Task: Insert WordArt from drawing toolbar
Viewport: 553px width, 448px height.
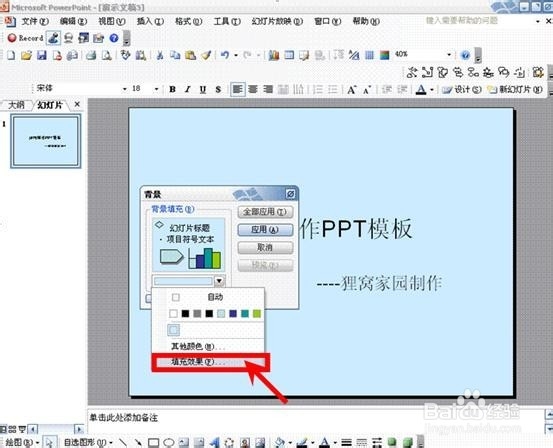Action: pyautogui.click(x=214, y=442)
